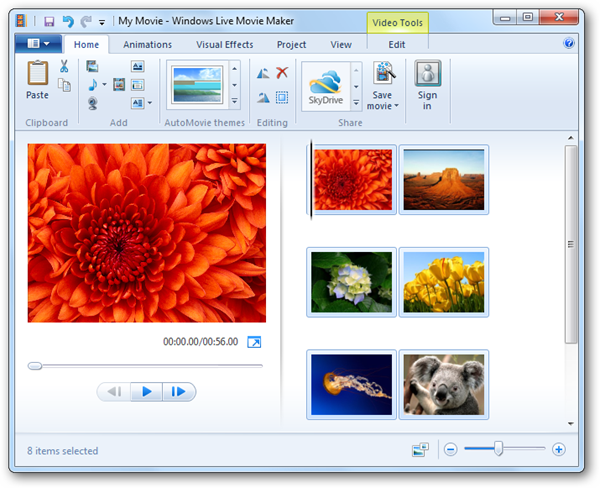Expand the AutoMovie themes gallery
Image resolution: width=600 pixels, height=488 pixels.
(234, 101)
